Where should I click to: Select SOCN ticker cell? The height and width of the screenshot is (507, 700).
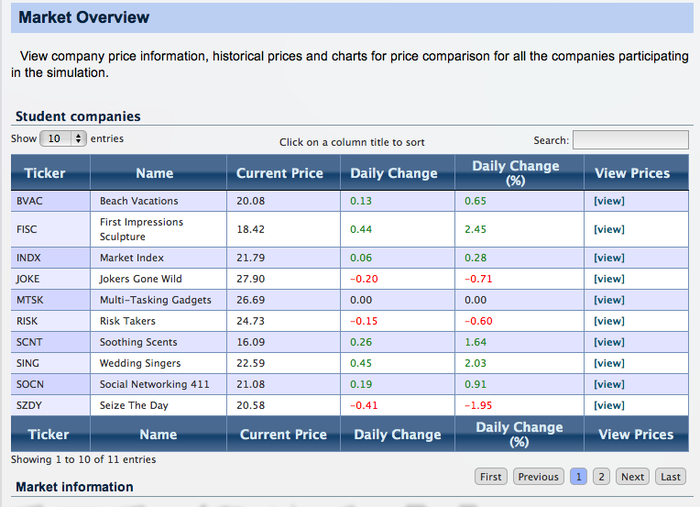click(50, 384)
